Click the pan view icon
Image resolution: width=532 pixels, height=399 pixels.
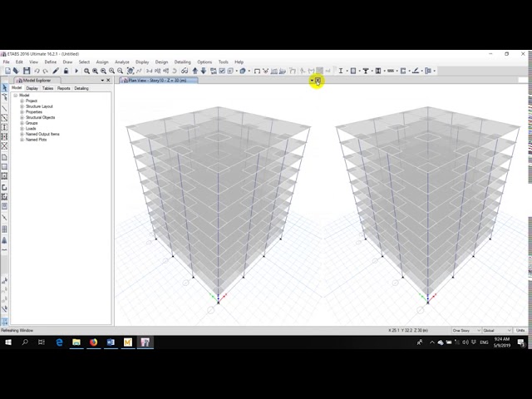coord(131,71)
